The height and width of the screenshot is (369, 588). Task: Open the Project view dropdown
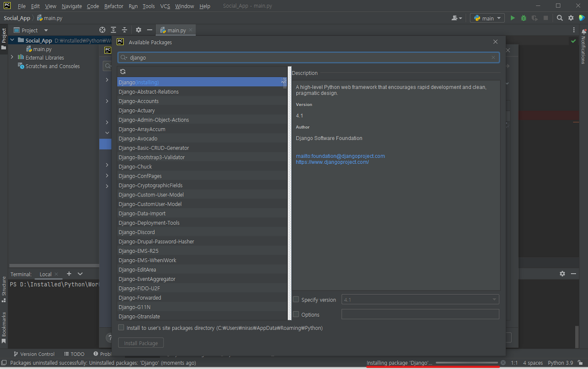(31, 30)
